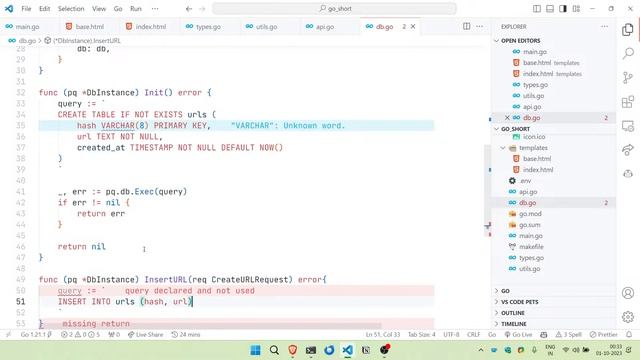Click the Go 1.21.1 version indicator
Screen dimensions: 640x360
pyautogui.click(x=36, y=334)
